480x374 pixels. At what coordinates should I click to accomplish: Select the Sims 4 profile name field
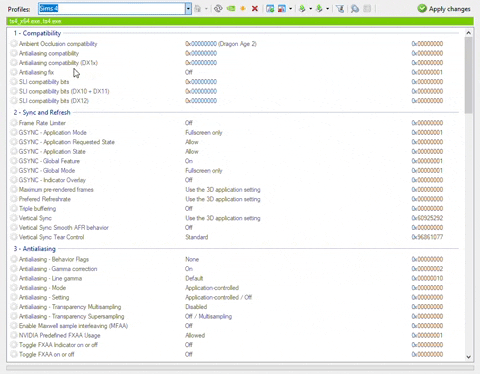pyautogui.click(x=112, y=9)
